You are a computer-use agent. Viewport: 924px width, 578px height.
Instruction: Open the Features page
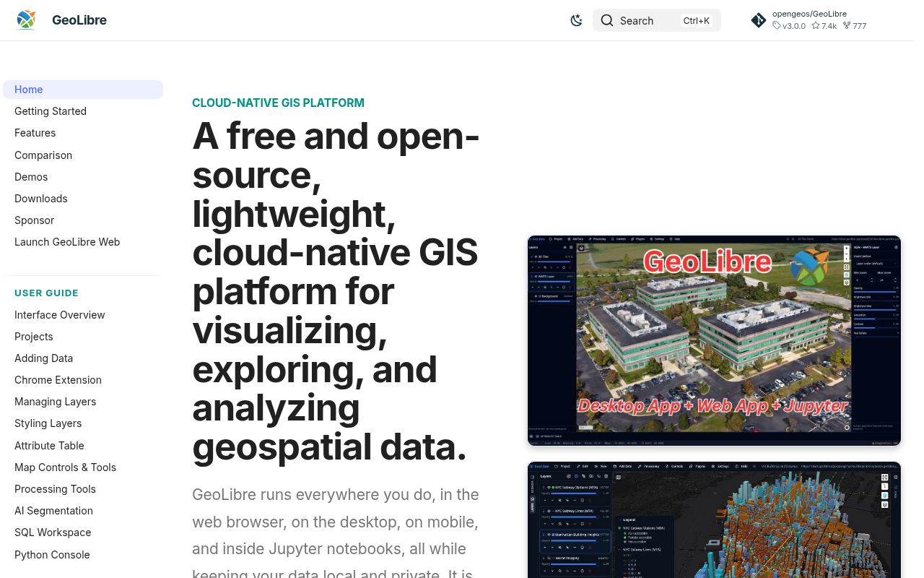tap(35, 133)
